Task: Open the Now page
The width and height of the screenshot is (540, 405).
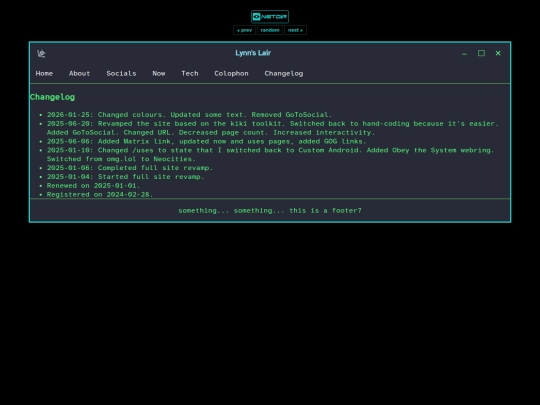Action: [x=159, y=74]
